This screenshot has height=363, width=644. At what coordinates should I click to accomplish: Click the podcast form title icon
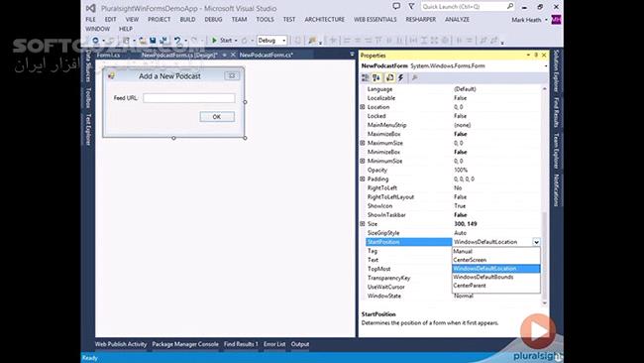click(111, 76)
